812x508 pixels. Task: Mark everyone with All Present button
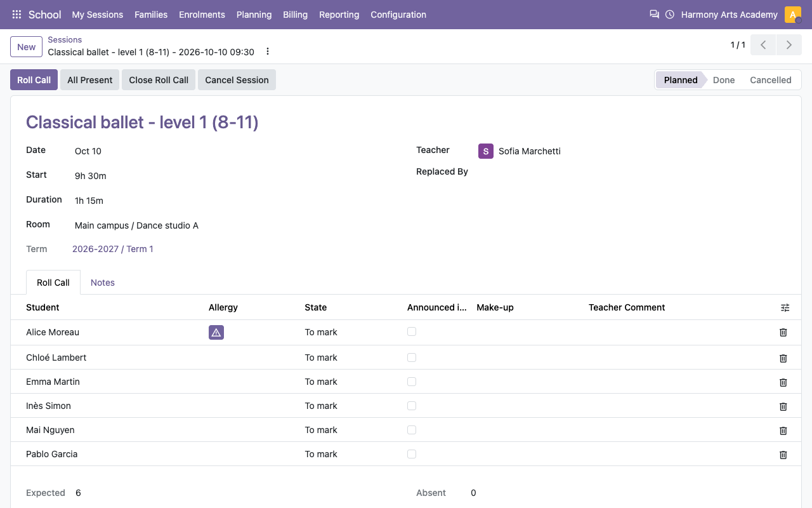click(90, 80)
